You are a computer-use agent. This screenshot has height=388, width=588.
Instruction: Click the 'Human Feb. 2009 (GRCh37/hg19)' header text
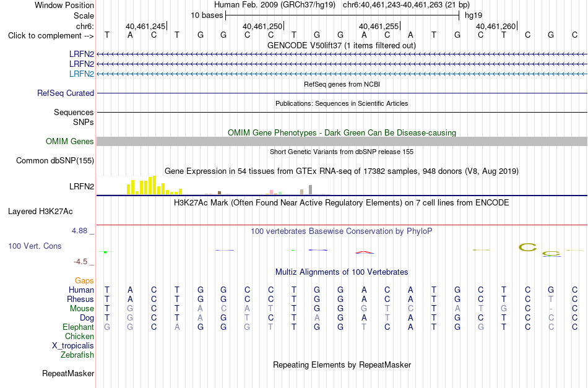click(276, 5)
